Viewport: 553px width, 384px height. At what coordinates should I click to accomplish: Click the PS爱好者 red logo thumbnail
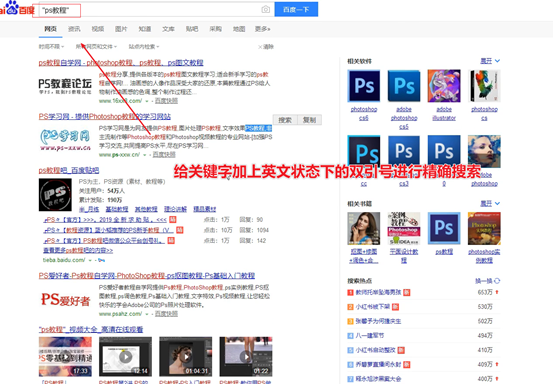(65, 300)
